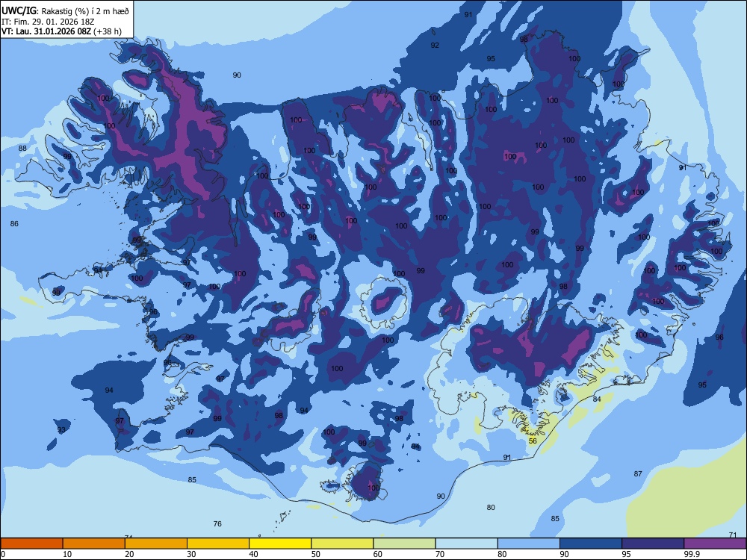The width and height of the screenshot is (747, 560).
Task: Click the golden 30–40 legend color block
Action: pyautogui.click(x=218, y=544)
